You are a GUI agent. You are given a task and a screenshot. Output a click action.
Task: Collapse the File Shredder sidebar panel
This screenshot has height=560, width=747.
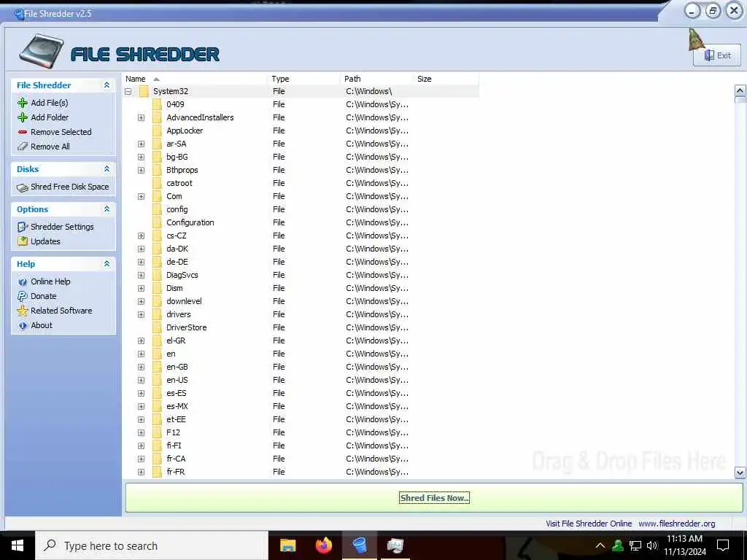click(x=107, y=85)
